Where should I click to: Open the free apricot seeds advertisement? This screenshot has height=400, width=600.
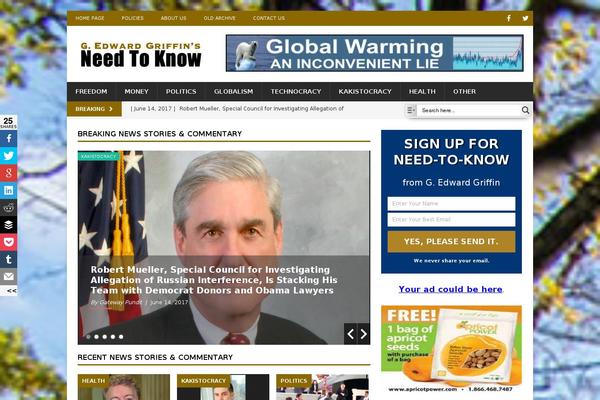(451, 349)
